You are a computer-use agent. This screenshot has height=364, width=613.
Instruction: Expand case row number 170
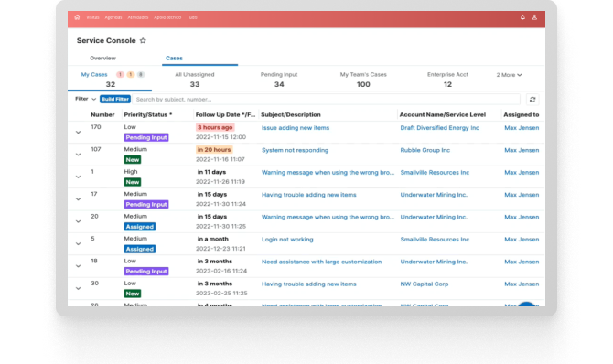click(78, 132)
